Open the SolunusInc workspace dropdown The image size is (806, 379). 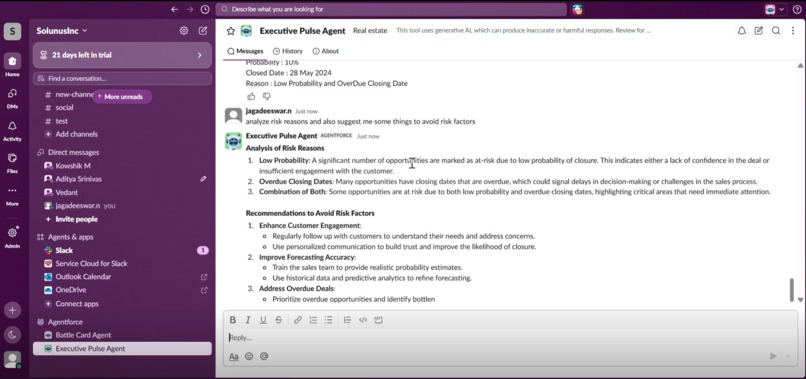coord(62,31)
